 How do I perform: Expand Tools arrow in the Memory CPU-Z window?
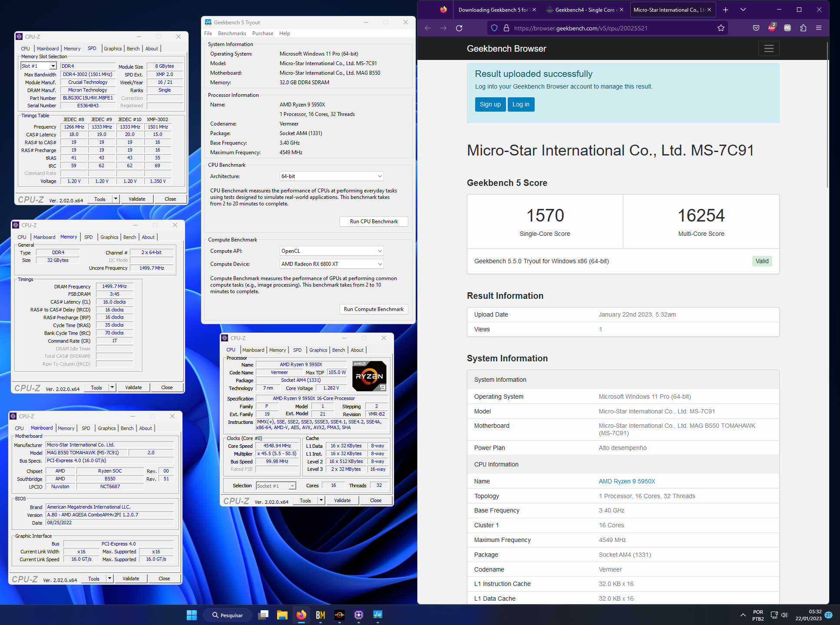coord(112,387)
